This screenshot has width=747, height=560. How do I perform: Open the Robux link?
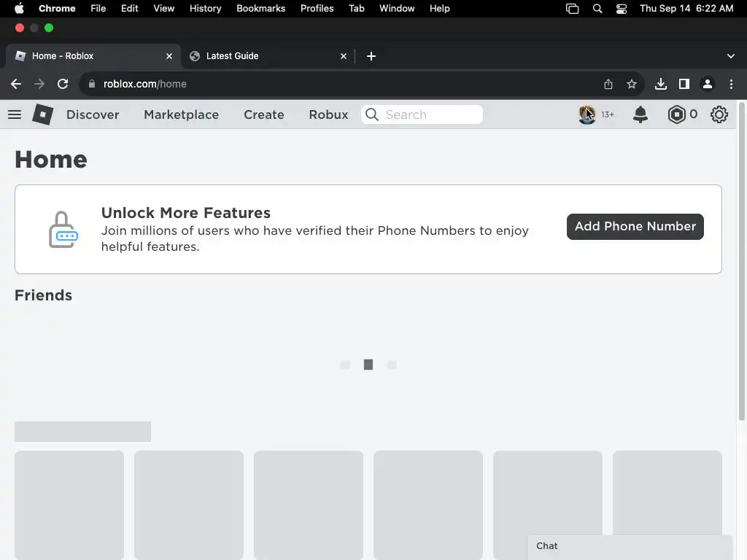328,114
